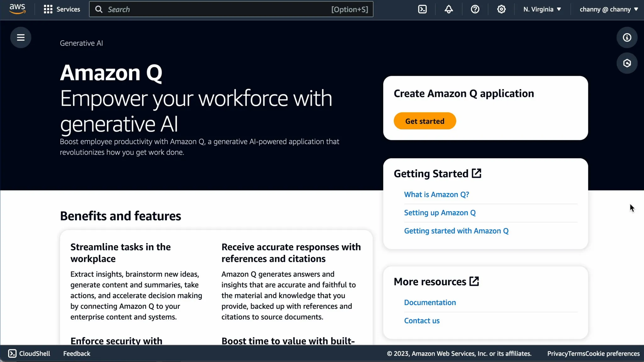Open the What is Amazon Q? link
644x362 pixels.
click(436, 195)
